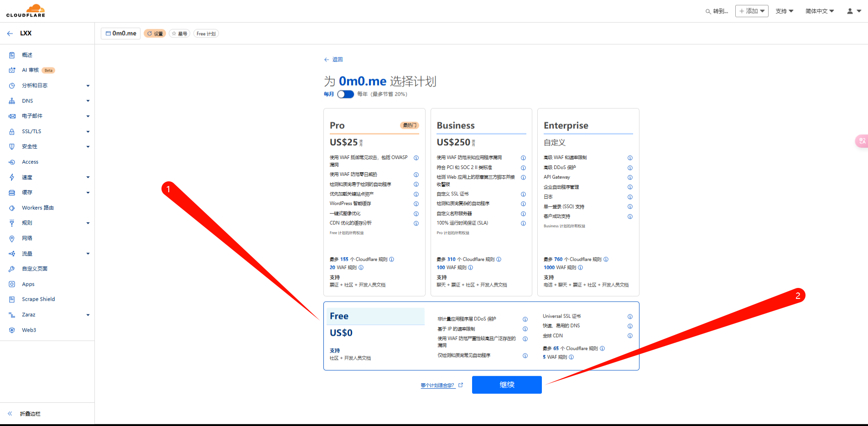Toggle monthly/yearly billing switch

click(345, 94)
